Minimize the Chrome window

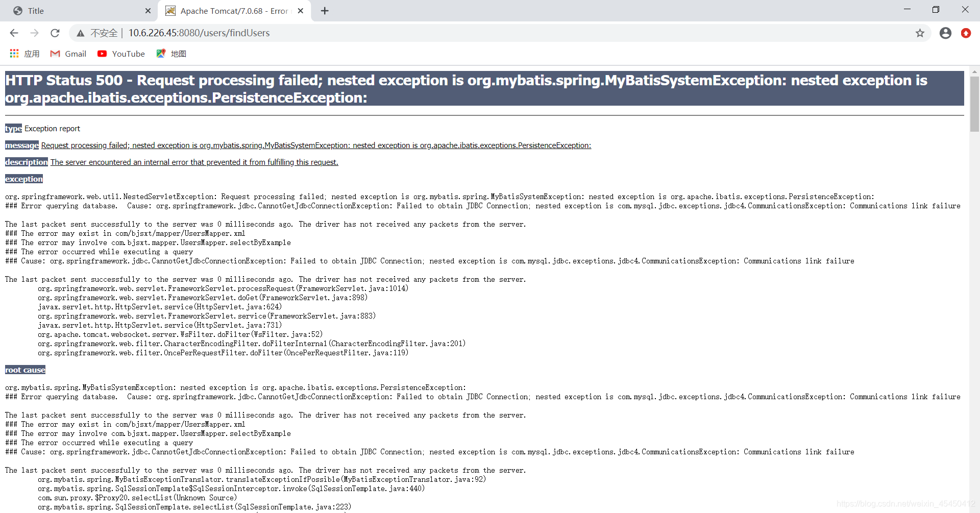tap(907, 10)
